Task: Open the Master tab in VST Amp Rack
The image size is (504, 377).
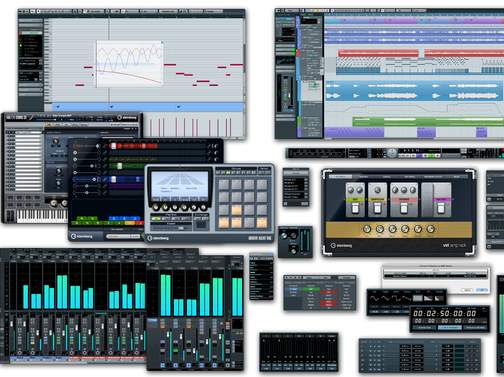Action: tap(456, 177)
